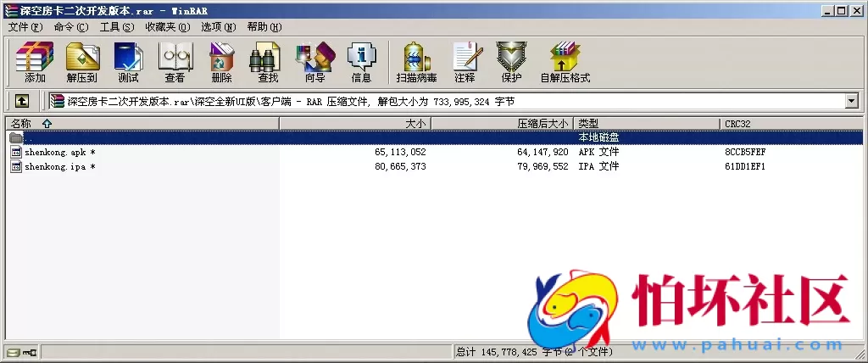Click the archive icon in address bar
This screenshot has height=363, width=868.
tap(57, 101)
